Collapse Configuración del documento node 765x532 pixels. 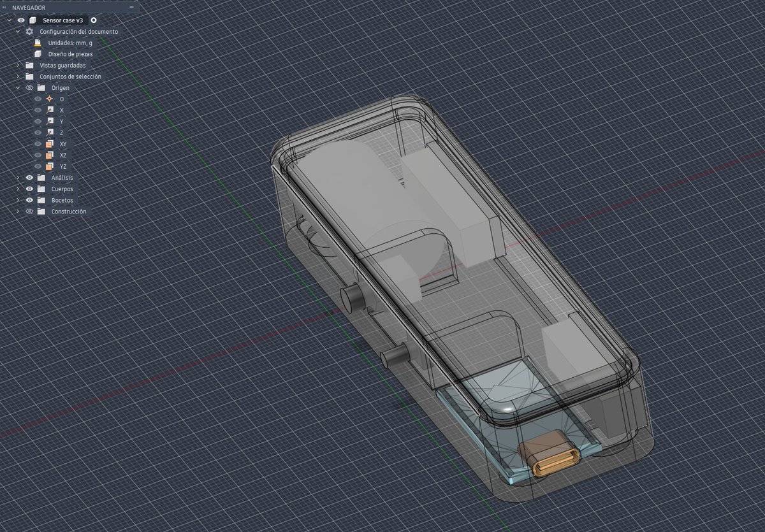[x=18, y=31]
